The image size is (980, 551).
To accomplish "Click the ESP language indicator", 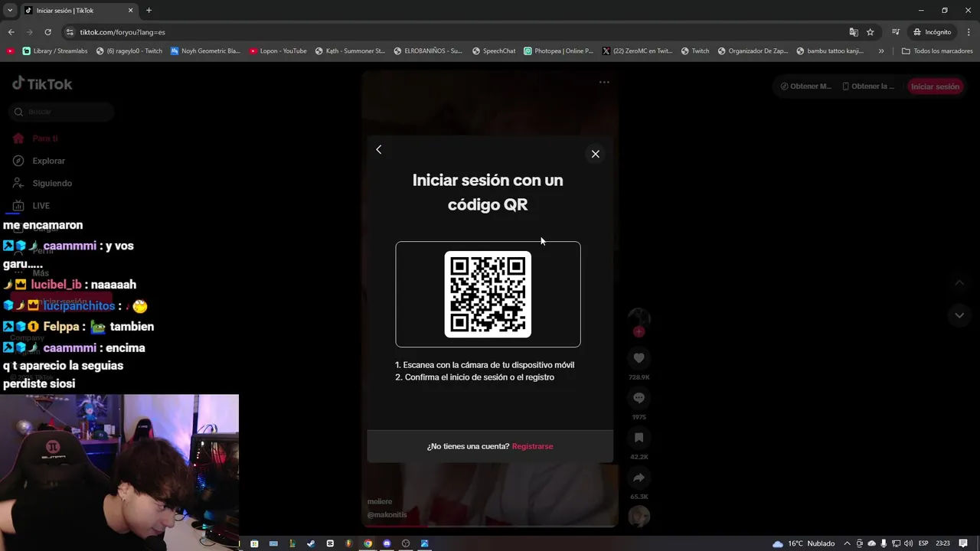I will coord(923,543).
